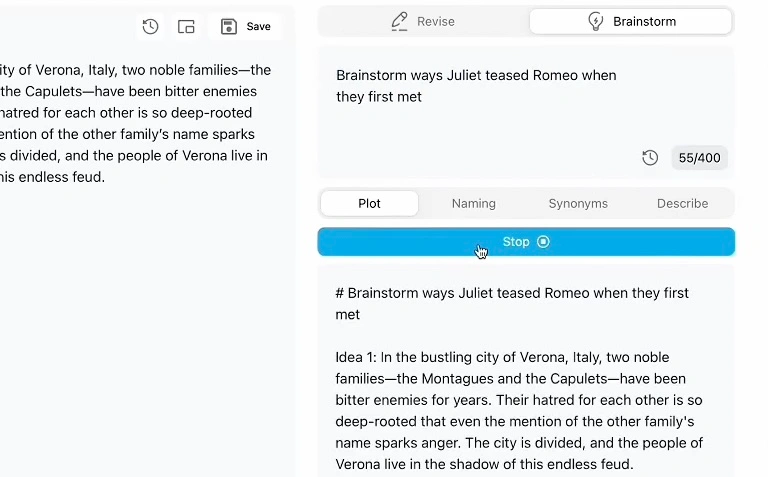The image size is (768, 477).
Task: Click the Save button label
Action: click(259, 26)
